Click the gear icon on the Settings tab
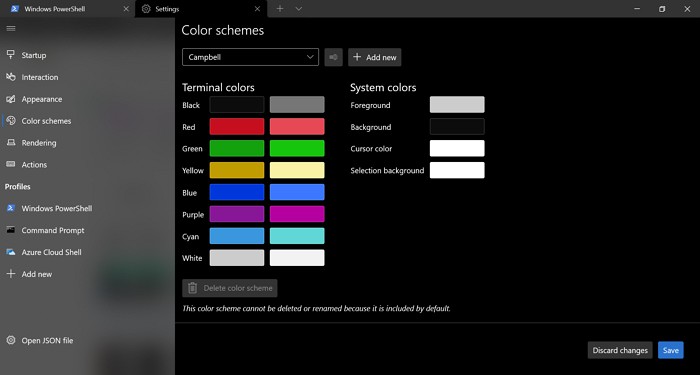700x375 pixels. [x=146, y=8]
